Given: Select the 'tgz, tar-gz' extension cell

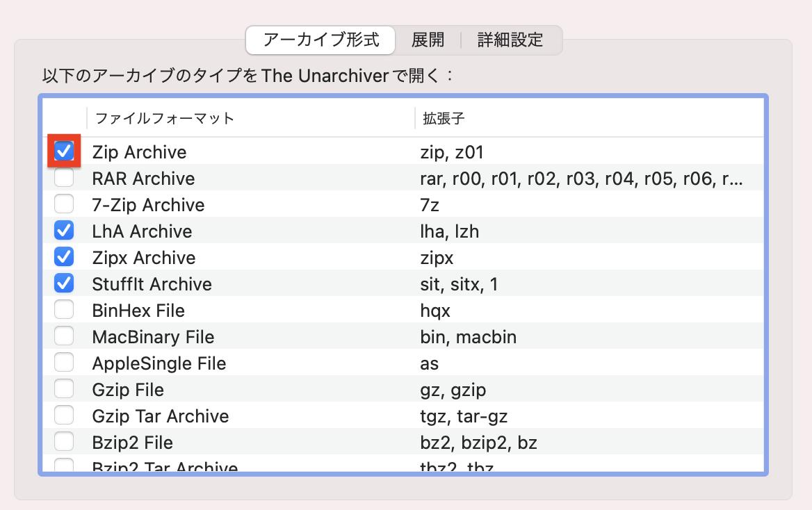Looking at the screenshot, I should tap(464, 416).
